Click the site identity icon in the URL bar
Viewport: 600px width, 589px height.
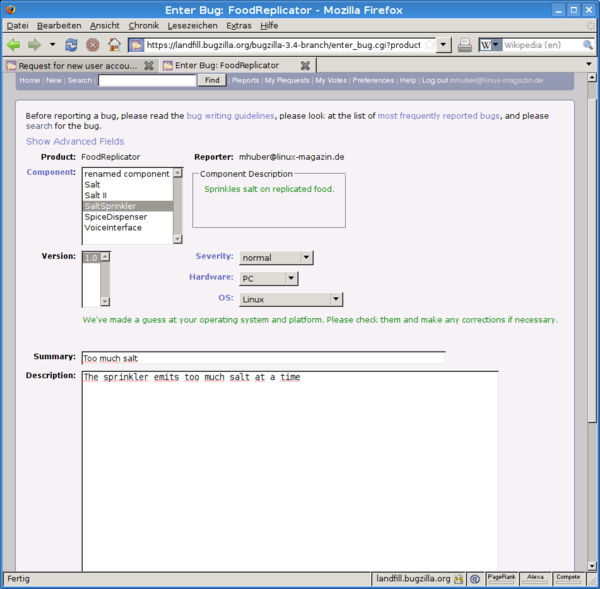[x=136, y=45]
